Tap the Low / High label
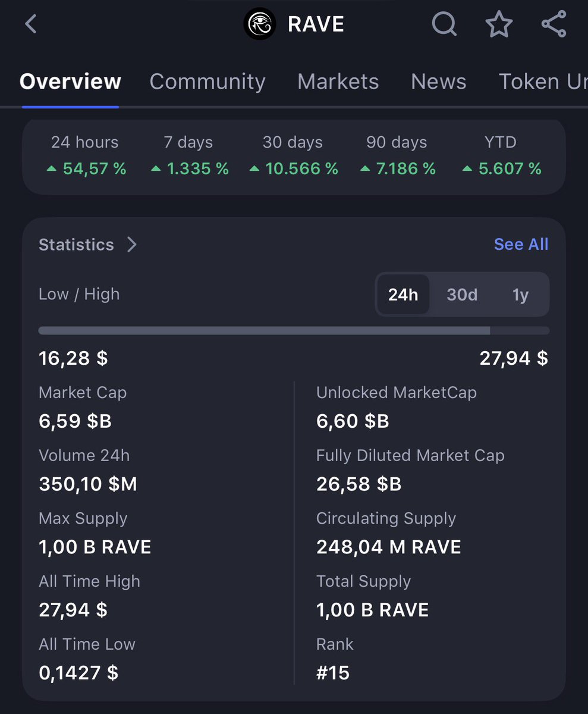The width and height of the screenshot is (588, 714). 79,294
